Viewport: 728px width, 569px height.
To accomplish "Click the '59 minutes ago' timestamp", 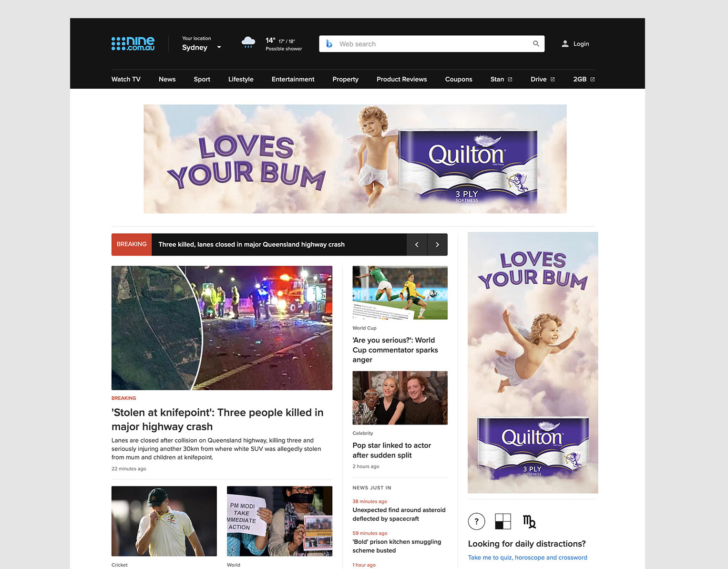I will [369, 533].
